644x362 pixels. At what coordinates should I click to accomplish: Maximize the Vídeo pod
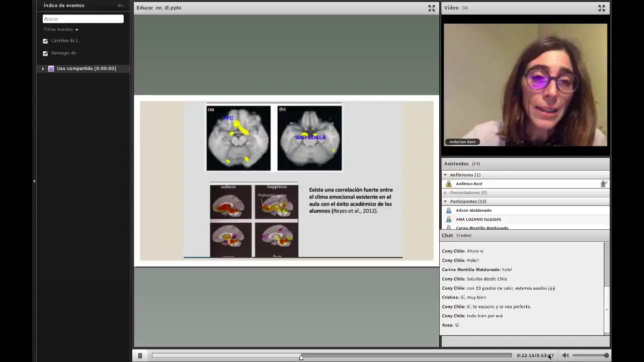[601, 8]
